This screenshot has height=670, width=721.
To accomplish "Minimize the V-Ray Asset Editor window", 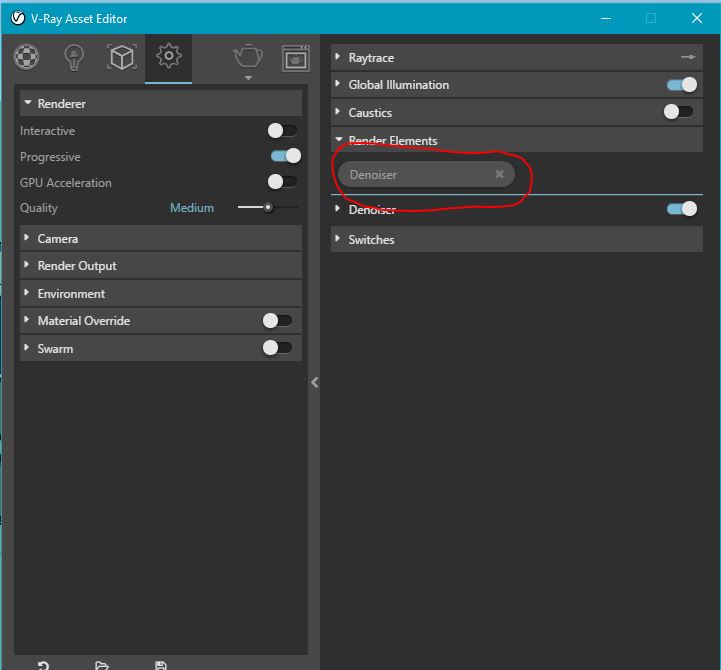I will point(606,19).
